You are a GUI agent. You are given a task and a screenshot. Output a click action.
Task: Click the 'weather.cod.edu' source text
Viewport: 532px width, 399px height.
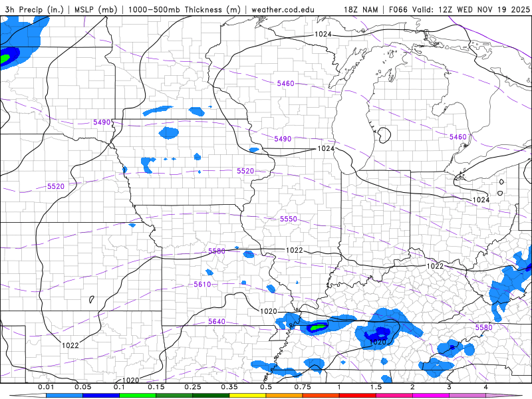283,9
